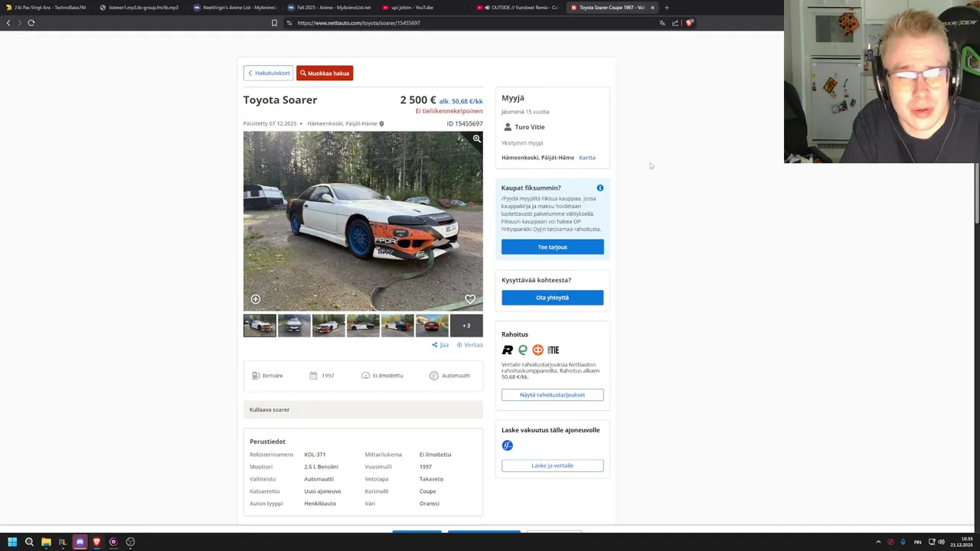Click the ID 15455697 text
This screenshot has height=551, width=980.
(x=465, y=123)
